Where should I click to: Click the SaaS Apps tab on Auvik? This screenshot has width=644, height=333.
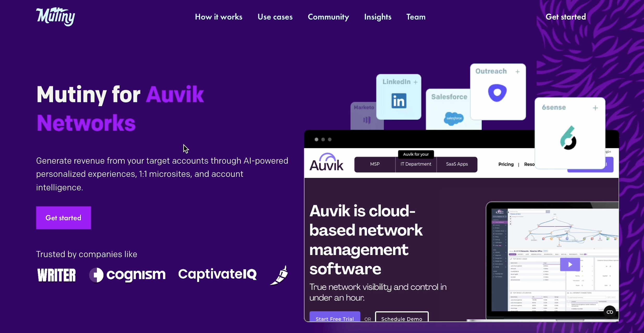pyautogui.click(x=456, y=164)
